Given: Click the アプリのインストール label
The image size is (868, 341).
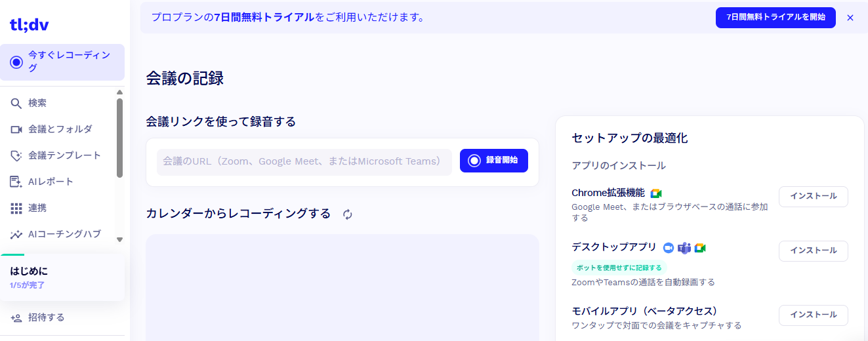Looking at the screenshot, I should 619,166.
